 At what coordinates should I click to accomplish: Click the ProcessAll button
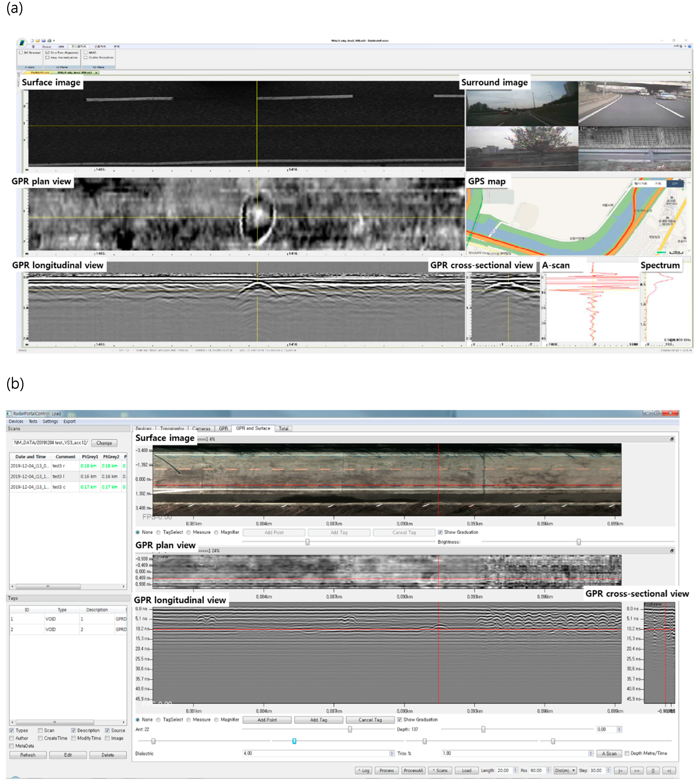click(414, 770)
